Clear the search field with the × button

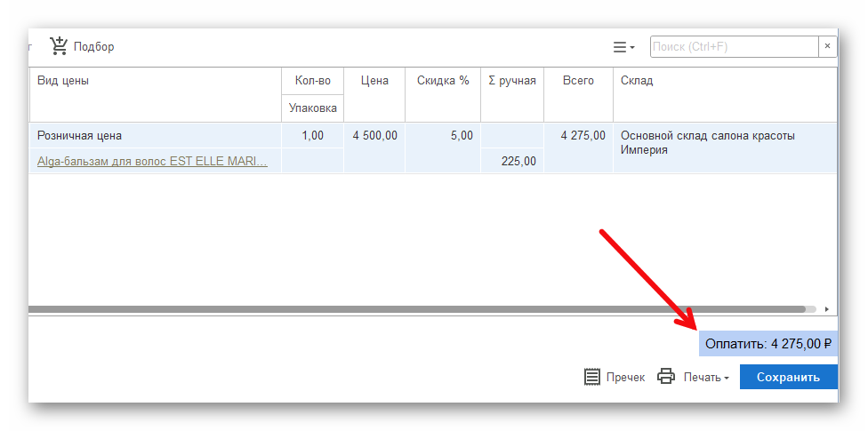(x=827, y=46)
